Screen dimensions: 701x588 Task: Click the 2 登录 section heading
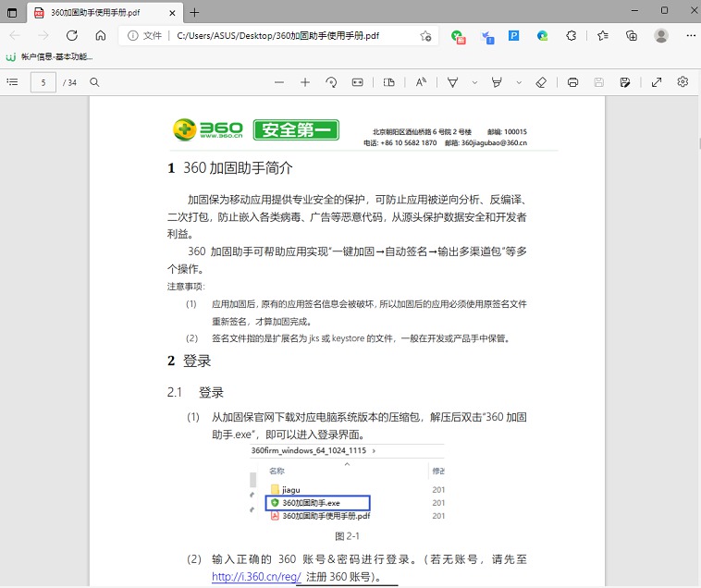point(189,361)
